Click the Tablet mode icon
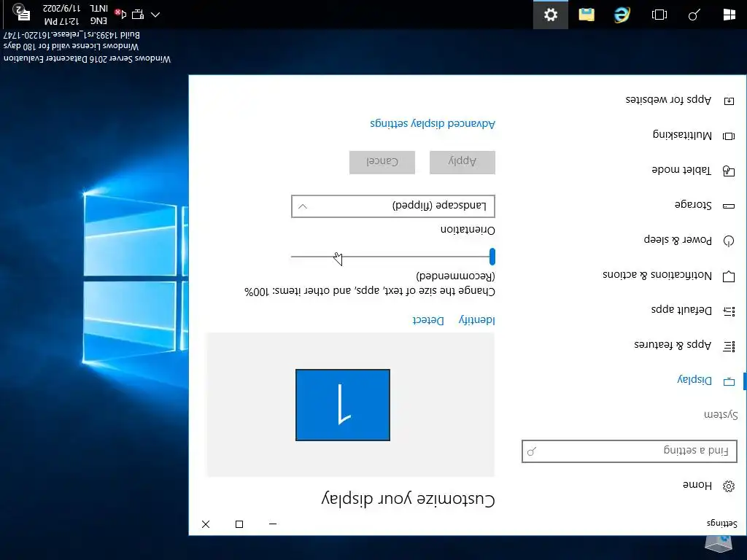 tap(729, 171)
